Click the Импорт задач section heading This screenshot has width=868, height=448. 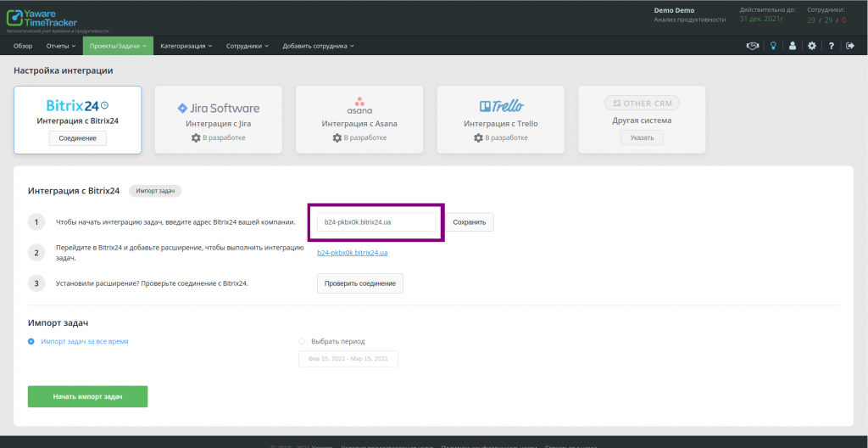pos(58,322)
